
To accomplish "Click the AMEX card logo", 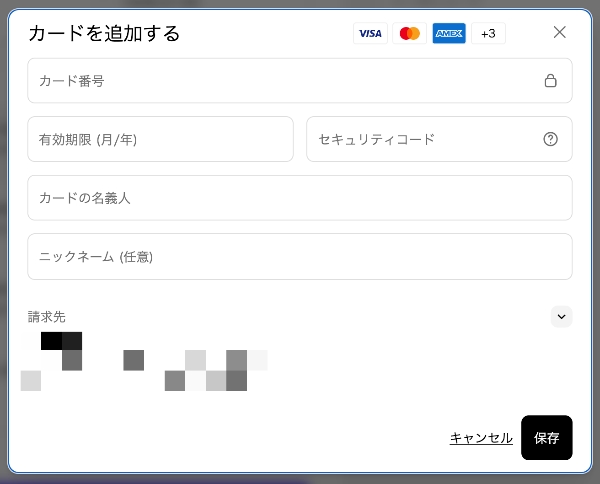I will pos(449,34).
